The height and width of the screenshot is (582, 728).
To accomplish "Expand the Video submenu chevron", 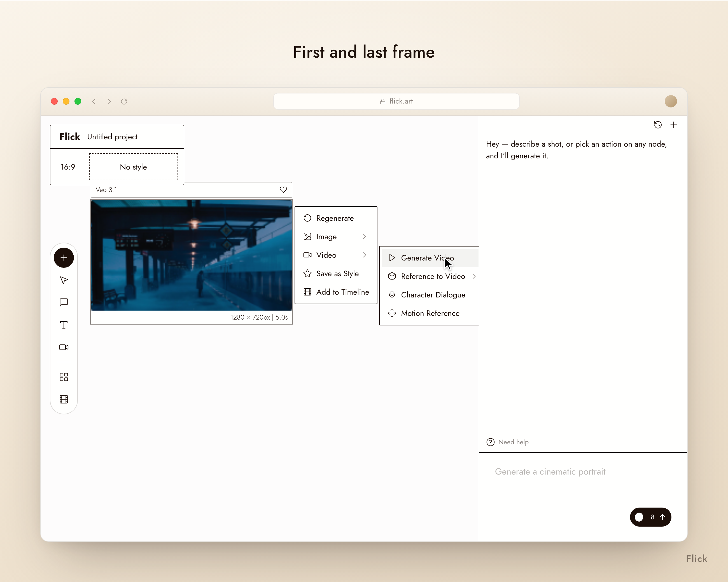I will coord(364,255).
